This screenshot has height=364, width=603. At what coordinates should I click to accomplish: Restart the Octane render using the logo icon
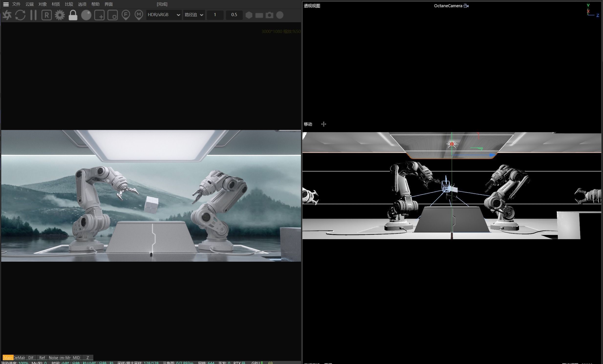tap(7, 15)
